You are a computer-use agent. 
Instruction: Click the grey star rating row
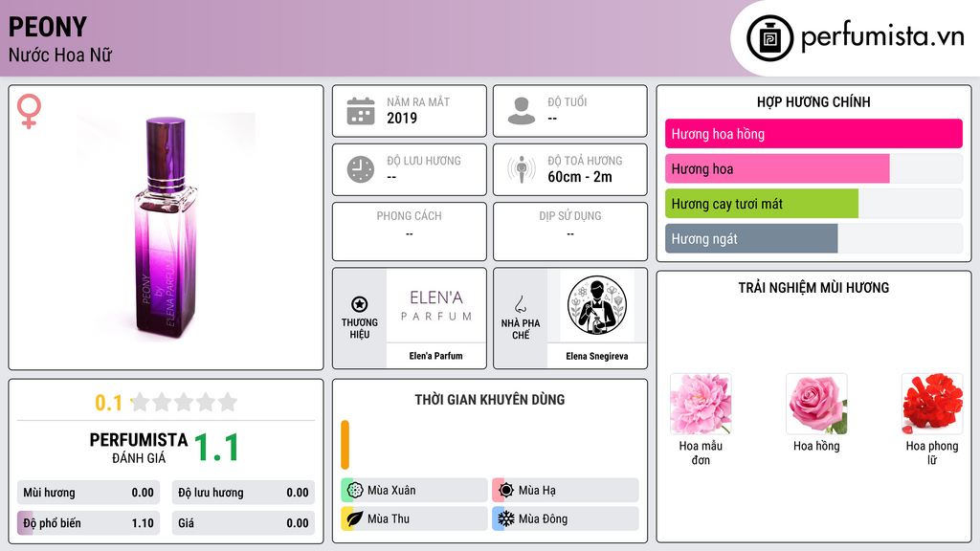184,402
